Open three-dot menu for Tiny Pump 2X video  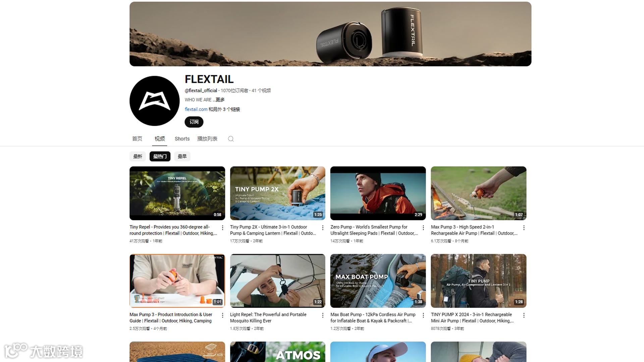[x=323, y=228]
